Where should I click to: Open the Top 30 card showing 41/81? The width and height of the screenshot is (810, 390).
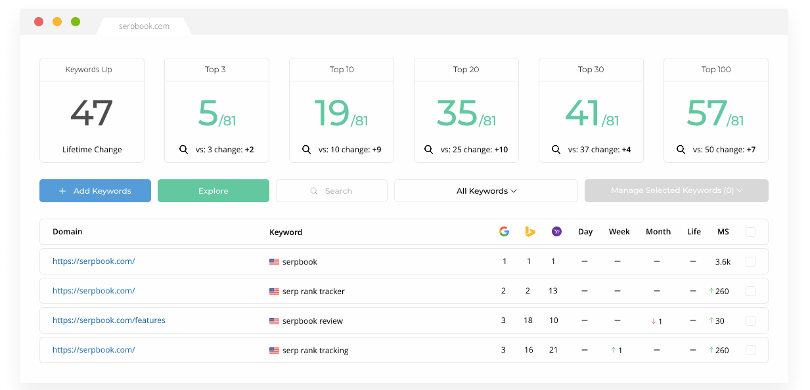point(591,111)
